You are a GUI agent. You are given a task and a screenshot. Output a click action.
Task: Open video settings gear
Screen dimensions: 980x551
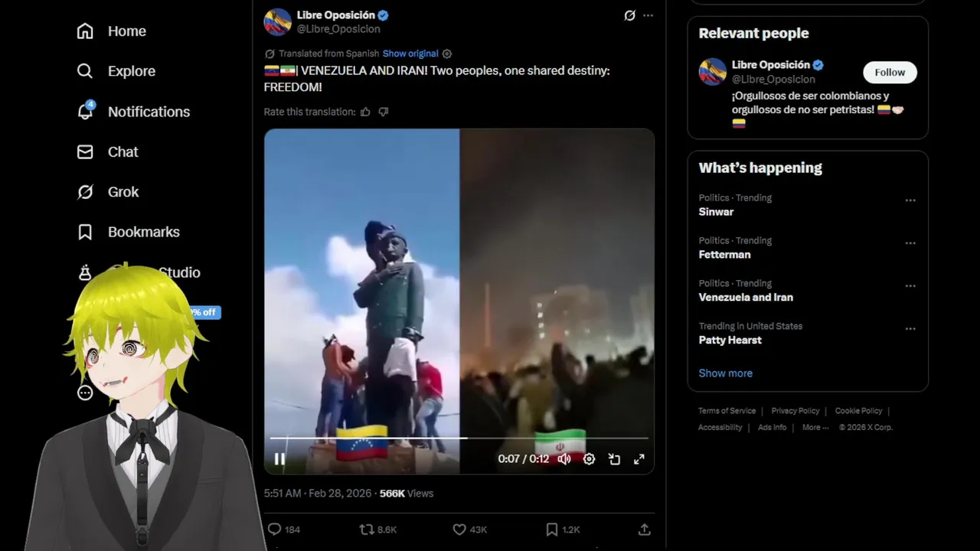click(x=589, y=459)
